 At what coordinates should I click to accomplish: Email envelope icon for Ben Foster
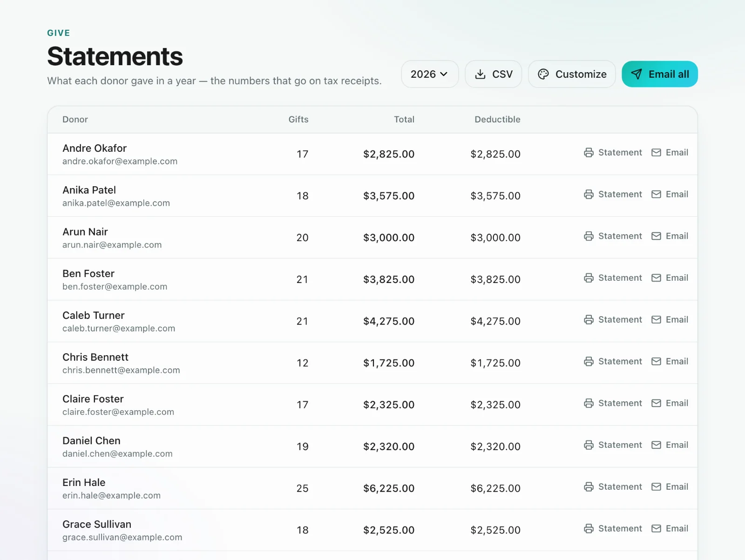coord(656,278)
